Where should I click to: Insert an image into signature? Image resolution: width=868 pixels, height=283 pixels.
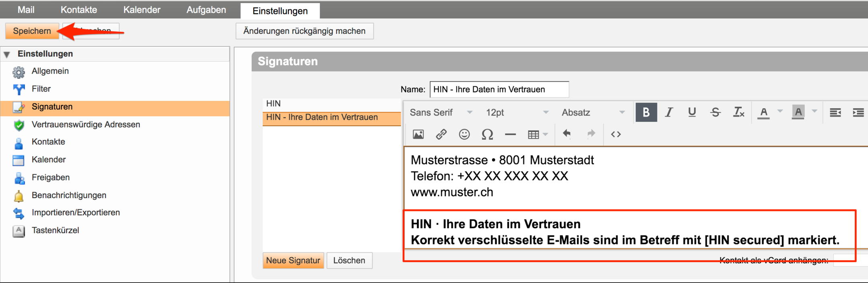[x=418, y=134]
